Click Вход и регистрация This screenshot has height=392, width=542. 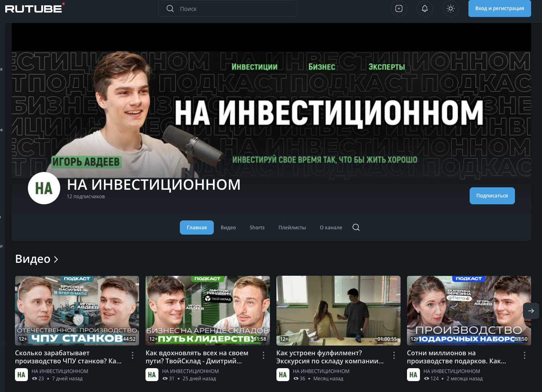[x=500, y=8]
